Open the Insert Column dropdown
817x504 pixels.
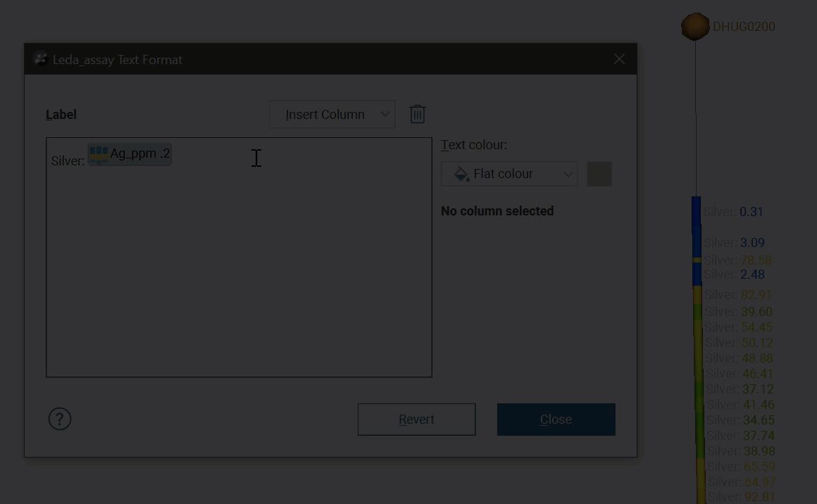click(x=332, y=114)
